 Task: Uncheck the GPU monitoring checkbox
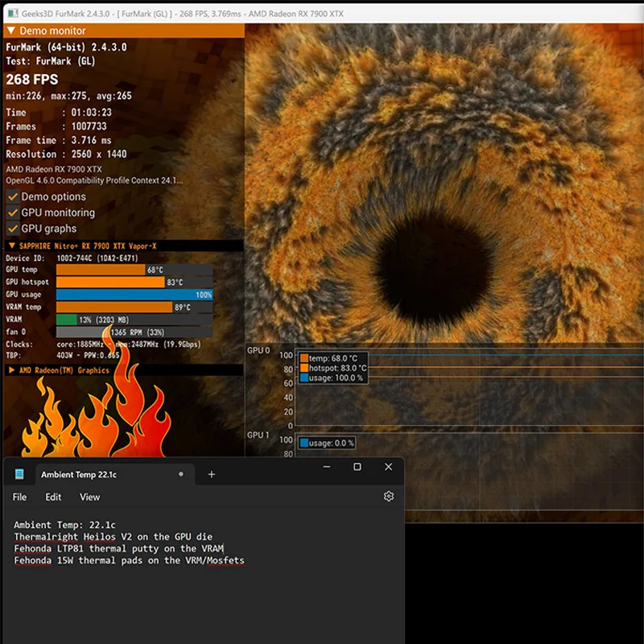[13, 213]
